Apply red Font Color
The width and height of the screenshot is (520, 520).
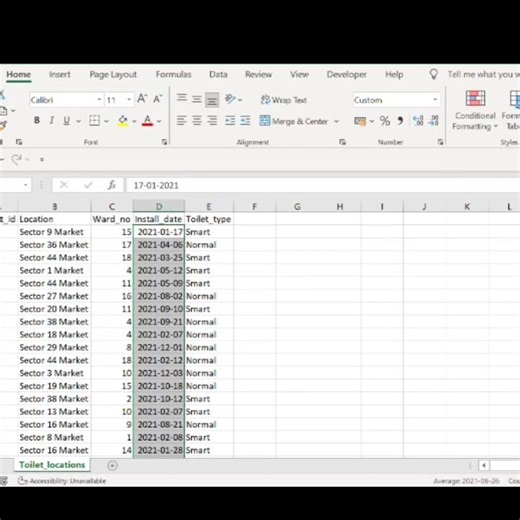coord(148,121)
